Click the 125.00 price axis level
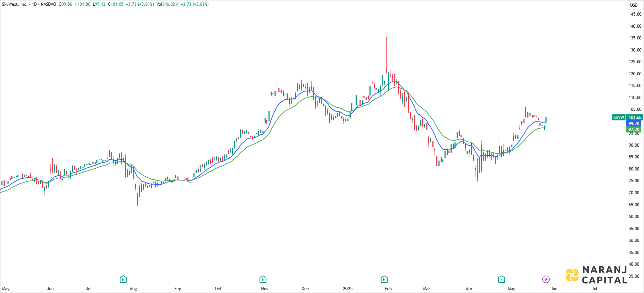Viewport: 644px width, 293px height. coord(635,62)
